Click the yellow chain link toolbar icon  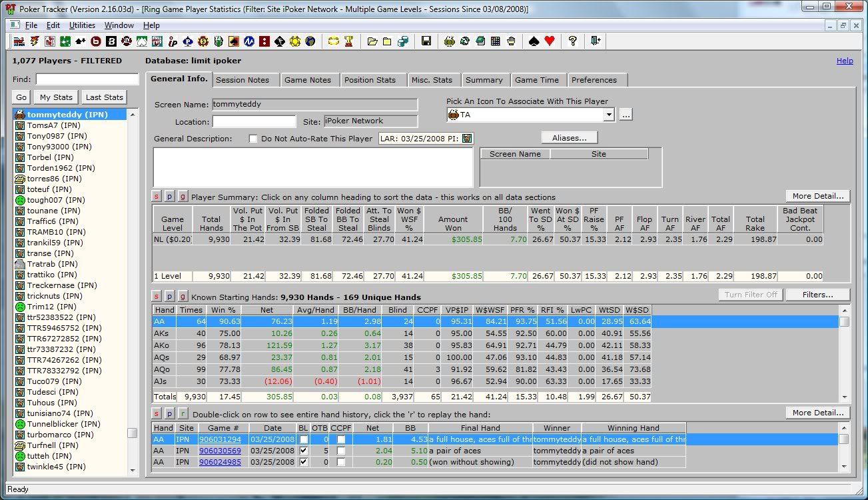[333, 41]
